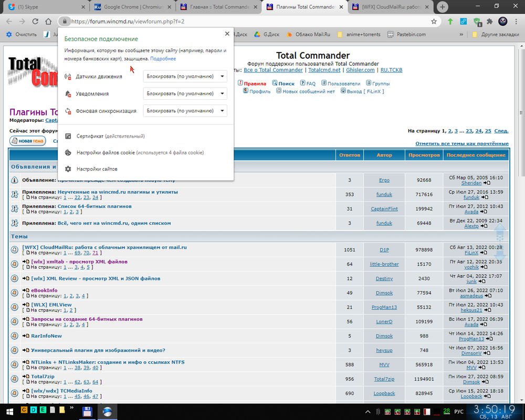Open the Правила forum link
The width and height of the screenshot is (525, 420).
[x=255, y=83]
